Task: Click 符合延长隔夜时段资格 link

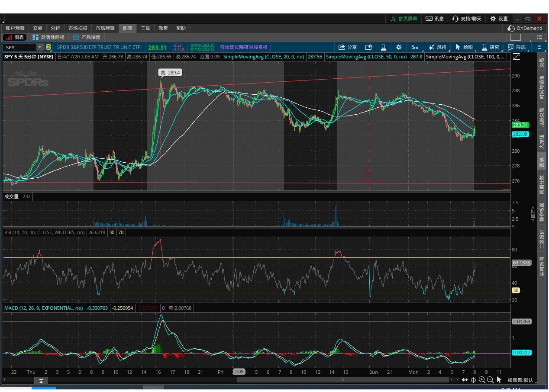Action: tap(244, 47)
